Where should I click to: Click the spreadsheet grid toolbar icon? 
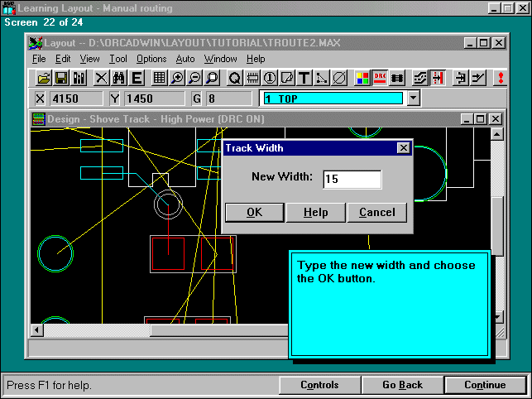tap(159, 78)
